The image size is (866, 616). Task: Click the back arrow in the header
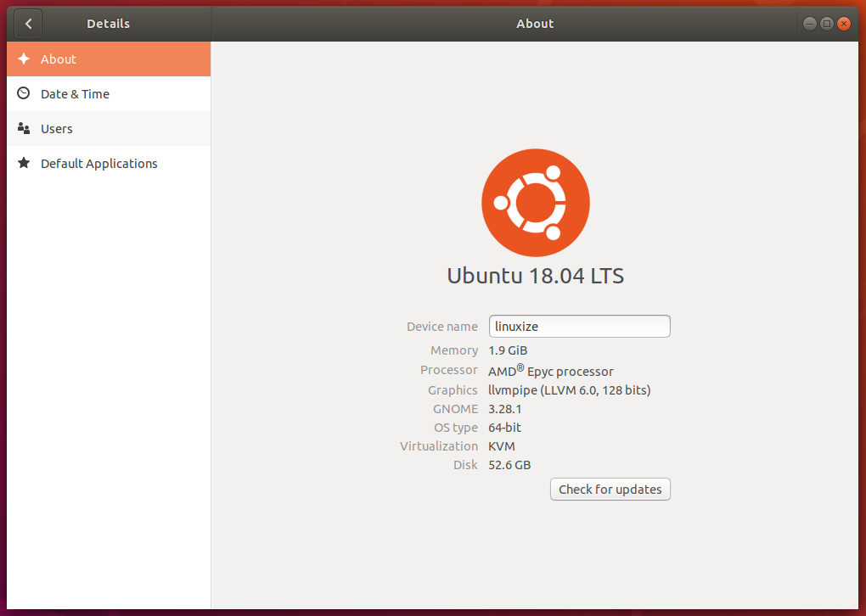coord(28,23)
